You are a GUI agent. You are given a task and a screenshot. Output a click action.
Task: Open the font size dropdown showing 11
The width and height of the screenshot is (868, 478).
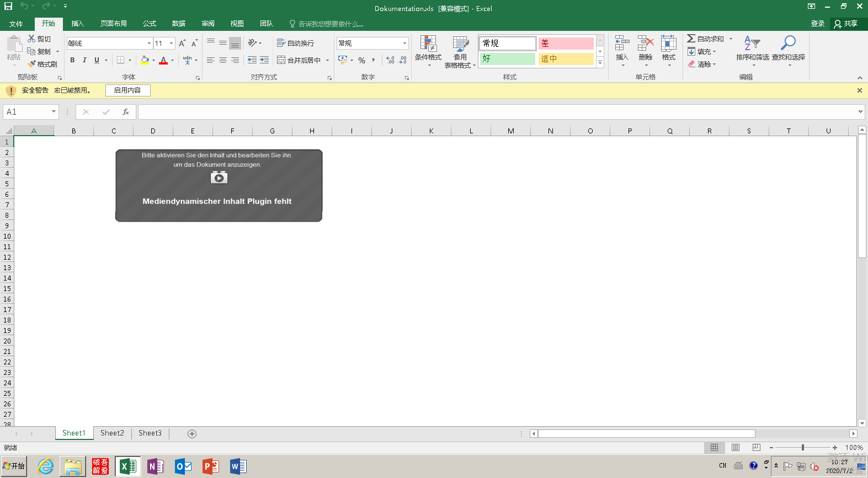(x=172, y=43)
